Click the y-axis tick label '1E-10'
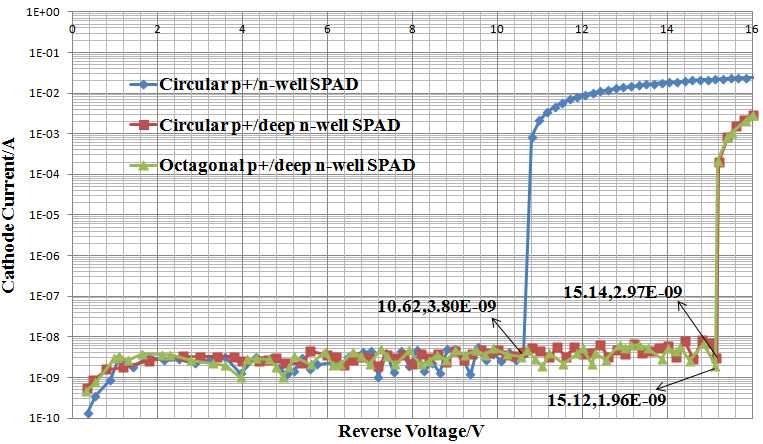This screenshot has height=444, width=763. 44,418
